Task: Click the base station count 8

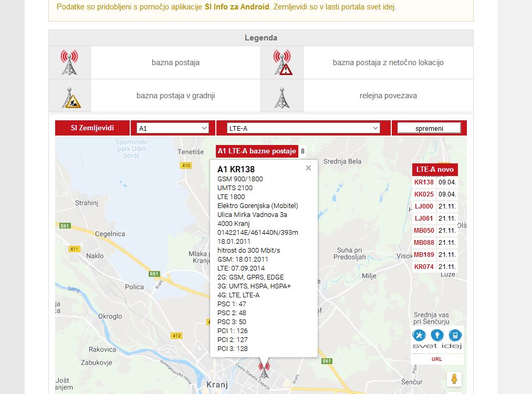Action: coord(302,151)
